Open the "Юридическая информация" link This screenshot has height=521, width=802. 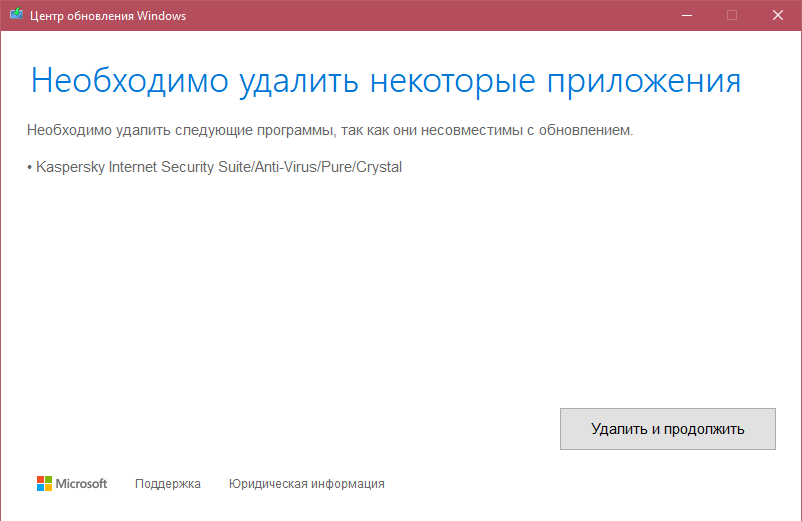pyautogui.click(x=306, y=484)
